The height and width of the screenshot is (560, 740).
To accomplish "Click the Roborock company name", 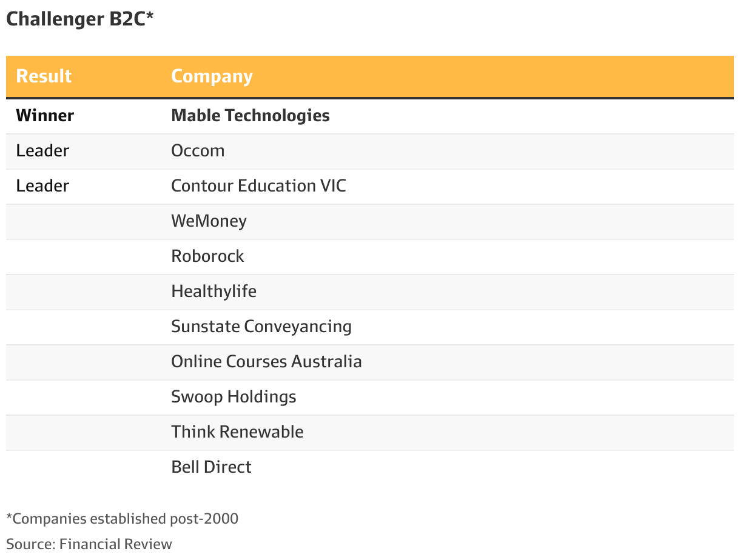I will point(207,256).
